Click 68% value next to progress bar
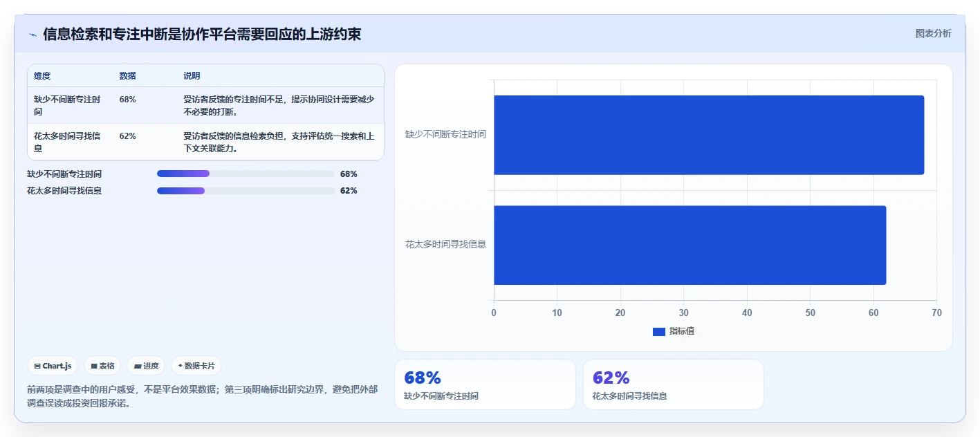This screenshot has height=437, width=980. [x=349, y=174]
